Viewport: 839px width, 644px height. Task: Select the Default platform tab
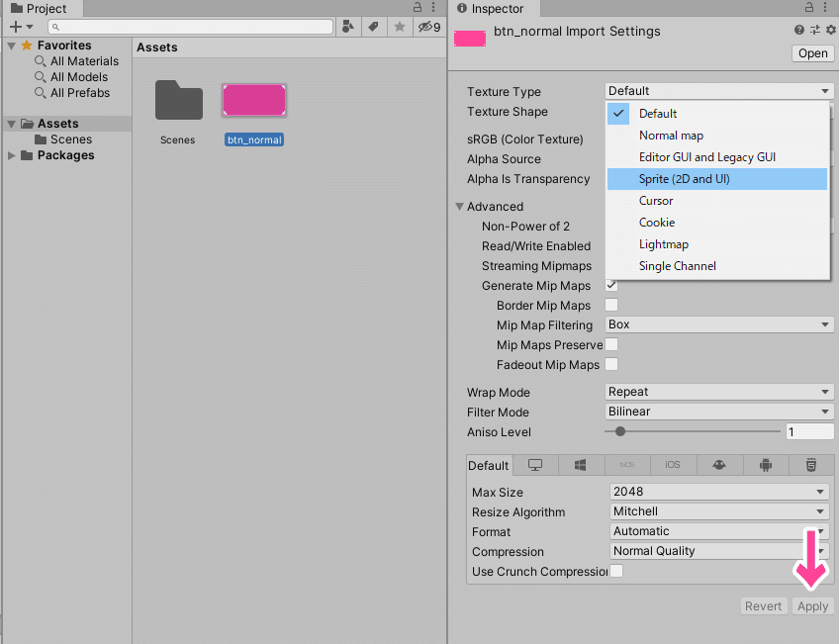point(489,465)
